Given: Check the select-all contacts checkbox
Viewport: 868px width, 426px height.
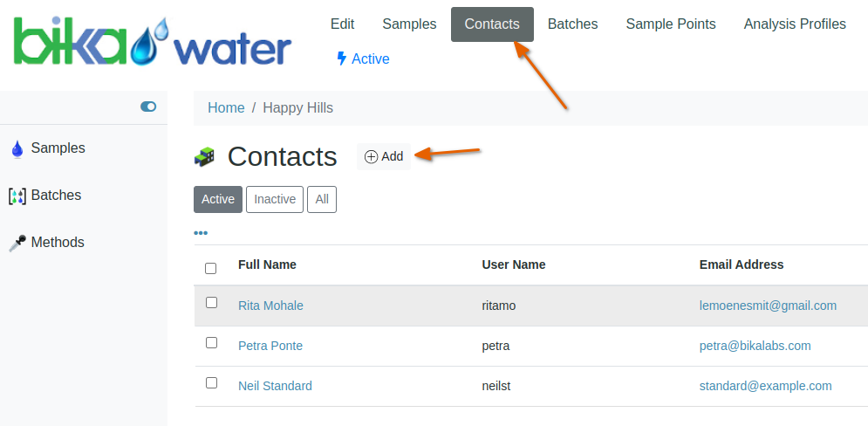Looking at the screenshot, I should pyautogui.click(x=210, y=268).
